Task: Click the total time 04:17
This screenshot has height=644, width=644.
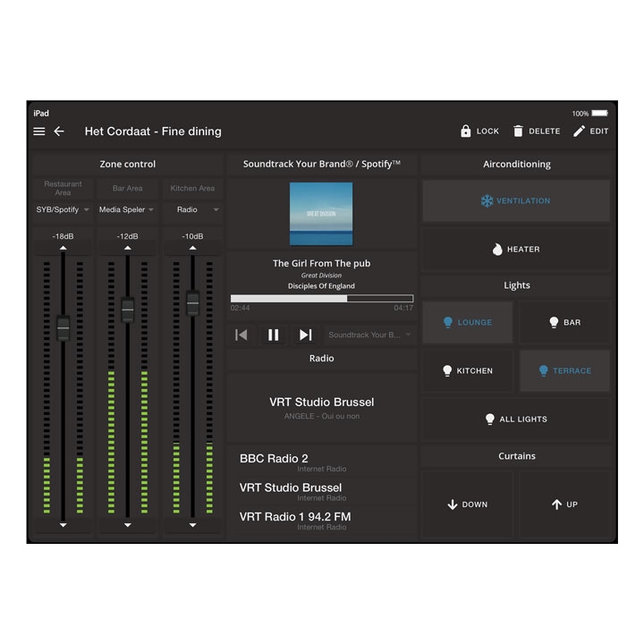Action: pyautogui.click(x=403, y=308)
